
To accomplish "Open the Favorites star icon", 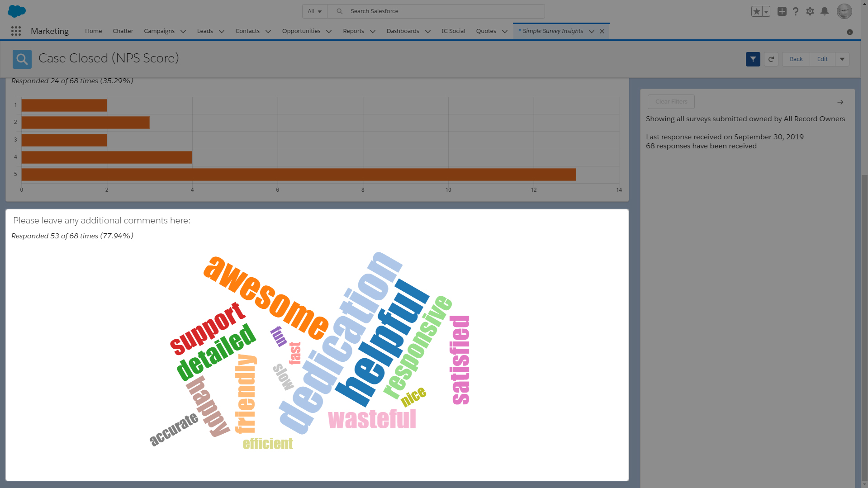I will [756, 11].
